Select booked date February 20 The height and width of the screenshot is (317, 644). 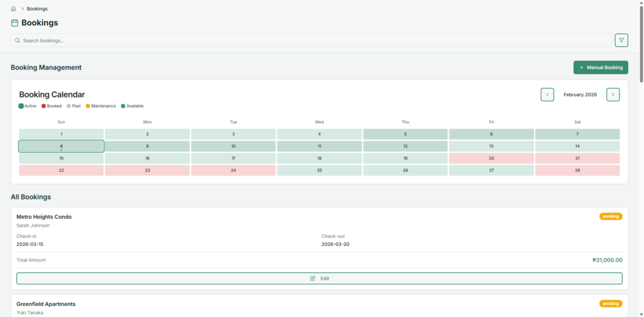click(x=491, y=158)
